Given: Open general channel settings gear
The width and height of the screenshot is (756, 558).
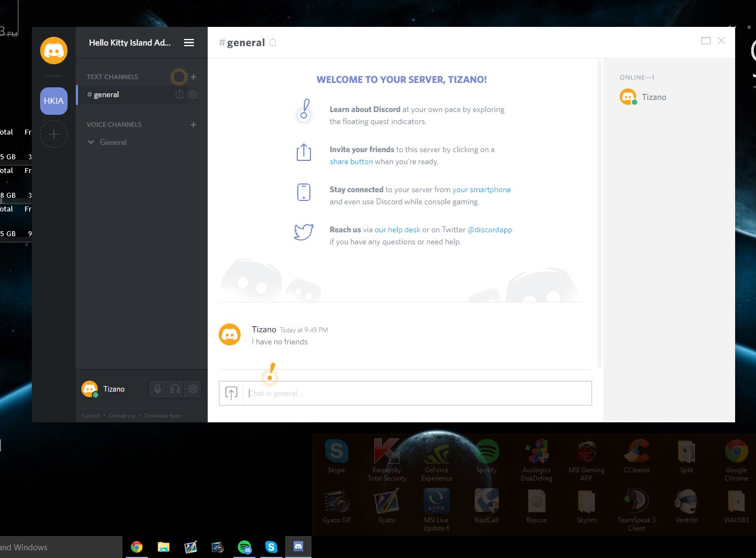Looking at the screenshot, I should pyautogui.click(x=192, y=94).
